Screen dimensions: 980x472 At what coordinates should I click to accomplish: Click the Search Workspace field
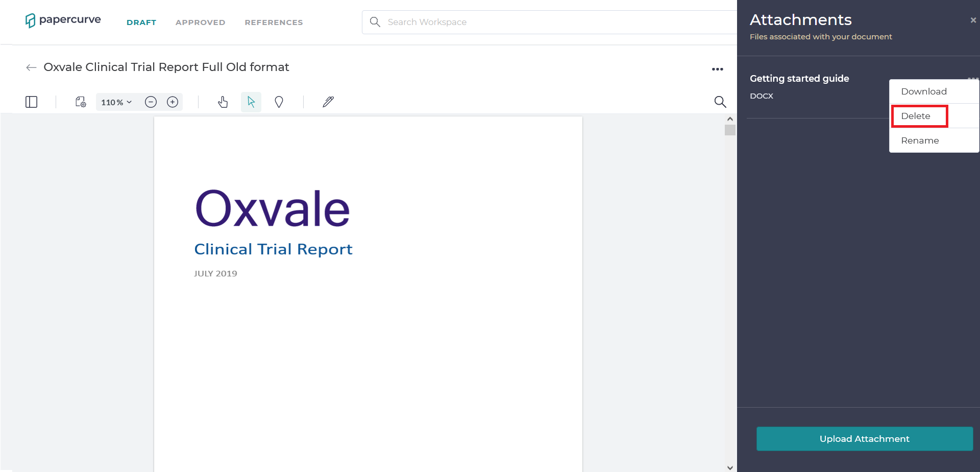click(549, 22)
